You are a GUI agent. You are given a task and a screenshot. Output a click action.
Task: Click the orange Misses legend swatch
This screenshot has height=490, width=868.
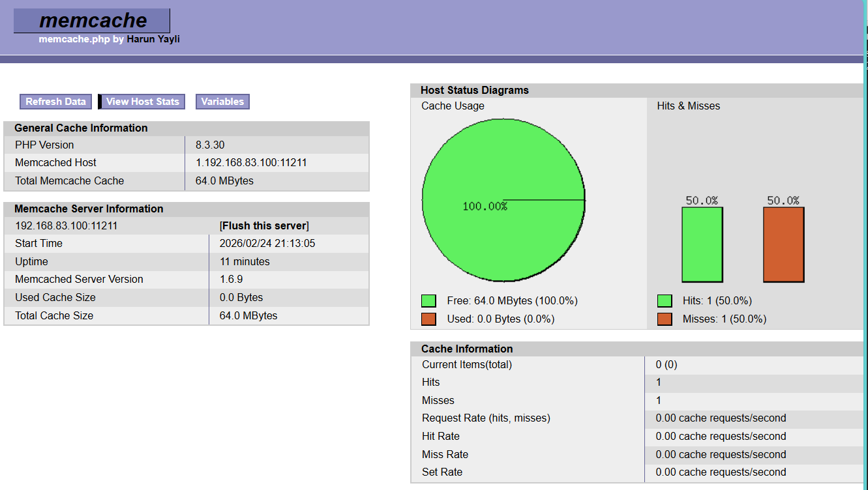665,319
